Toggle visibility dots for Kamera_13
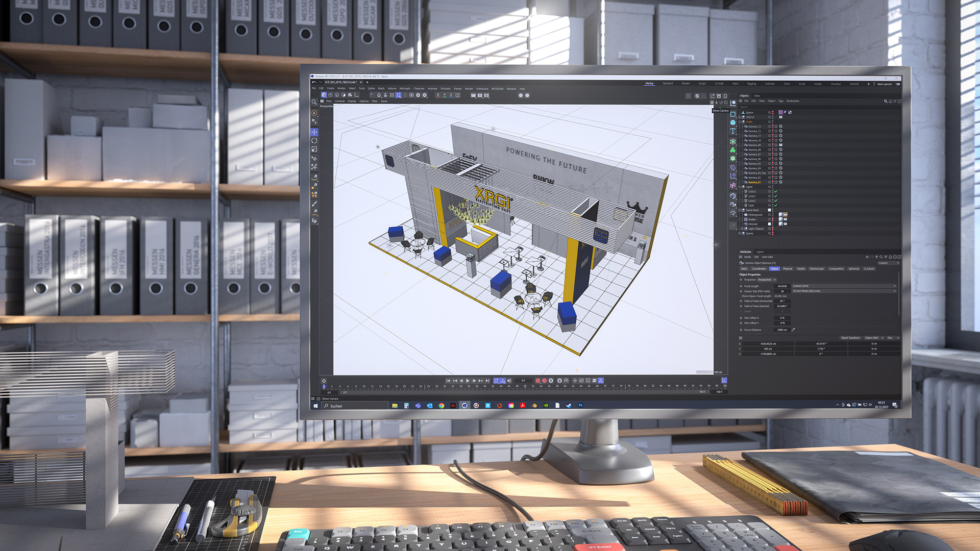The image size is (980, 551). point(772,127)
